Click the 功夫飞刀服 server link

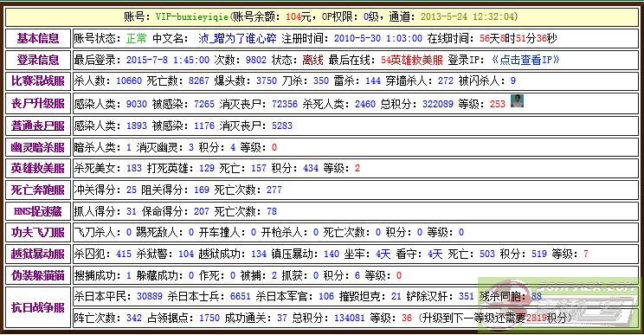point(38,233)
